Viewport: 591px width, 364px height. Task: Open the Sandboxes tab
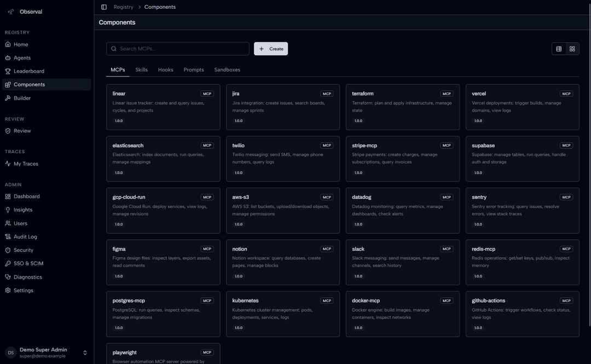(x=227, y=70)
